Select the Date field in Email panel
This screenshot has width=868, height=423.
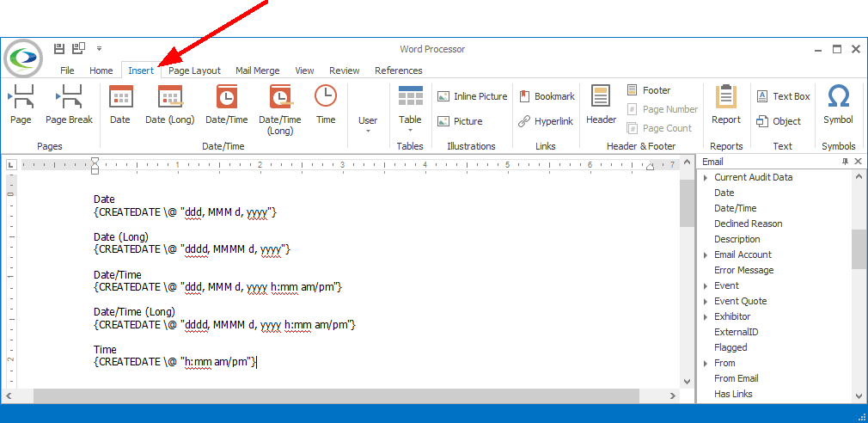(724, 193)
